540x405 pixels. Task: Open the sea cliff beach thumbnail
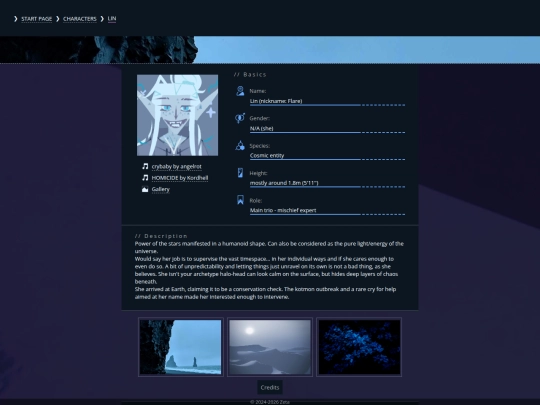pyautogui.click(x=181, y=347)
